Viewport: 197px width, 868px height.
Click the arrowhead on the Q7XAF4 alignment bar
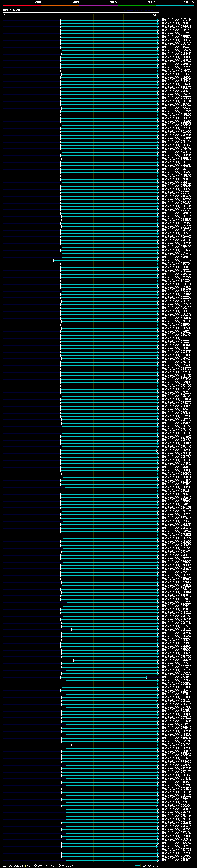(147, 677)
